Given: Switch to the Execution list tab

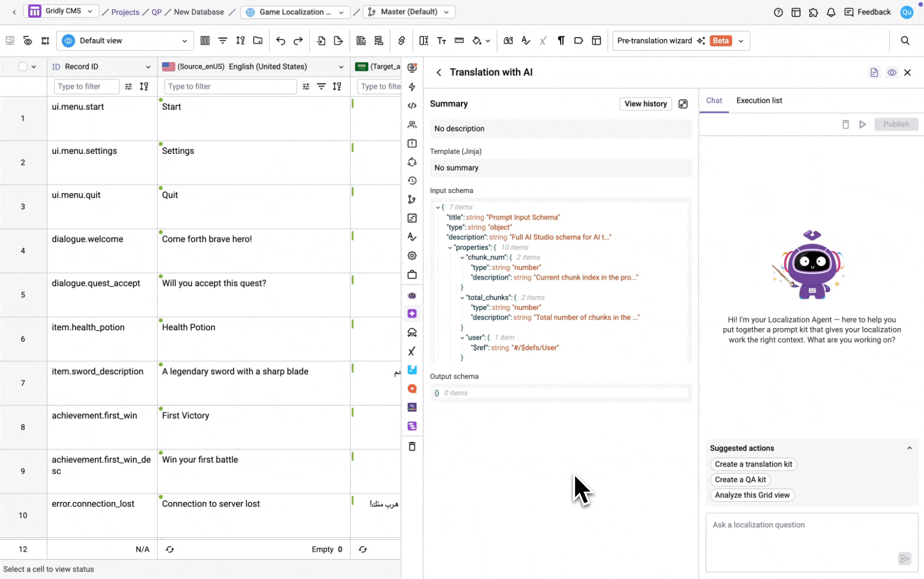Looking at the screenshot, I should pos(759,100).
